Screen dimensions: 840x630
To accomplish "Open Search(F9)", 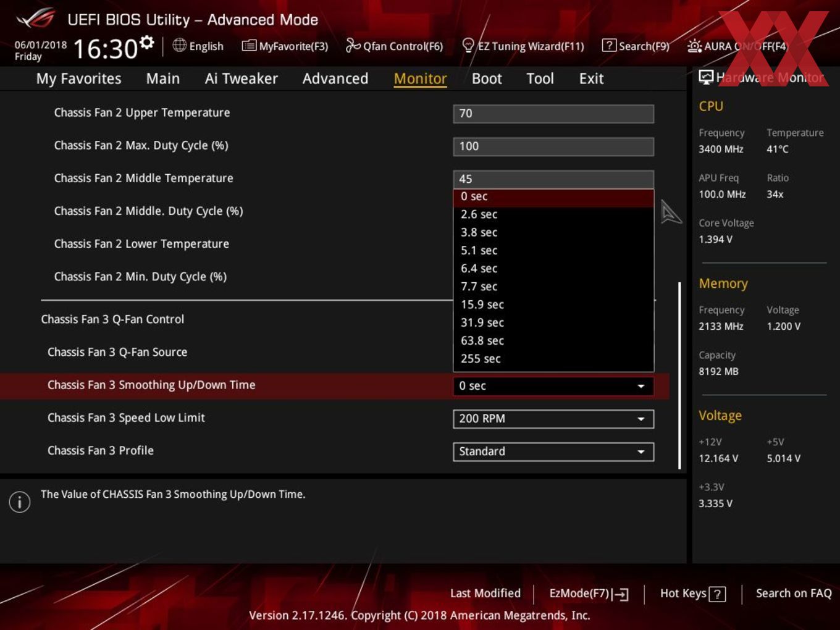I will tap(636, 46).
